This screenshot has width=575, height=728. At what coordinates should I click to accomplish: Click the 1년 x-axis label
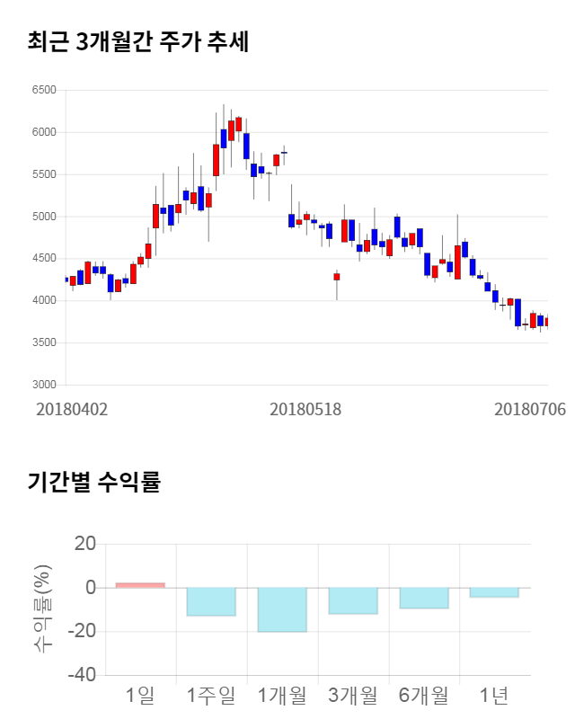click(x=494, y=695)
